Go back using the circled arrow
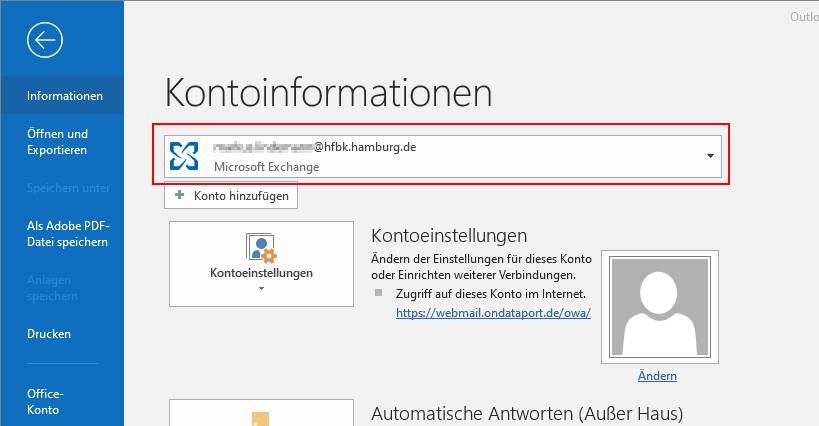Image resolution: width=819 pixels, height=426 pixels. pyautogui.click(x=45, y=40)
